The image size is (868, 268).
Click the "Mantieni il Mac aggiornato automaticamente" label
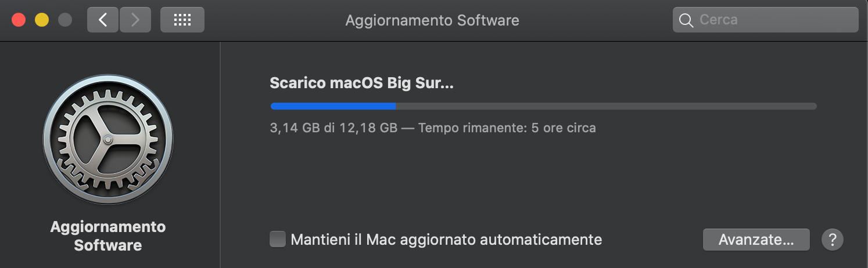(x=446, y=239)
